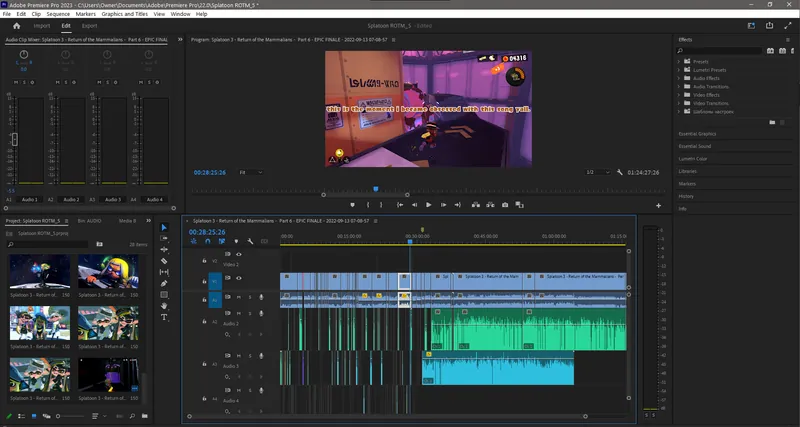Open Essential Graphics panel

[x=697, y=134]
